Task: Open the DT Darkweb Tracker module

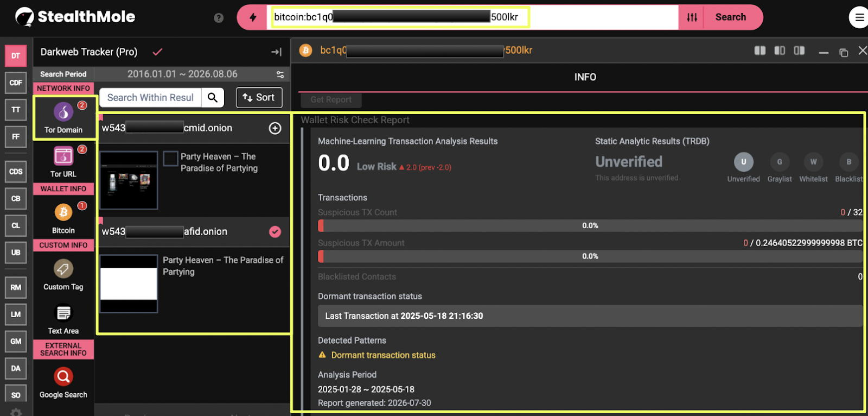Action: (x=16, y=55)
